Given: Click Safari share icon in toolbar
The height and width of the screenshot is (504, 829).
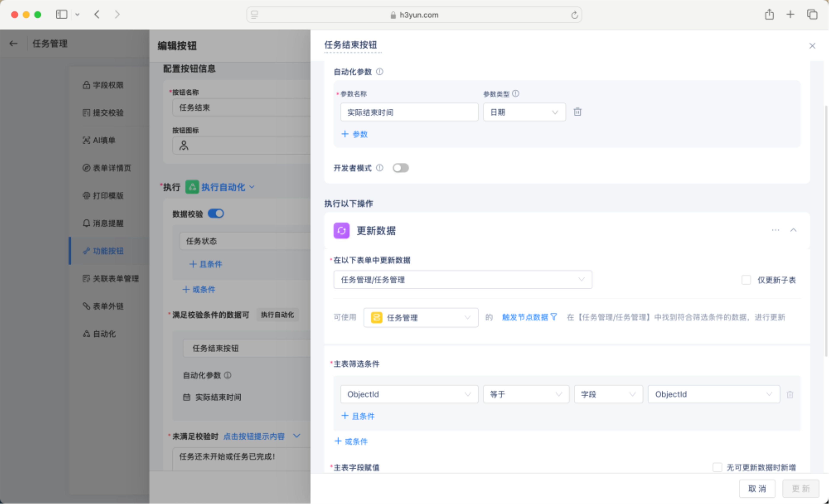Looking at the screenshot, I should click(769, 15).
